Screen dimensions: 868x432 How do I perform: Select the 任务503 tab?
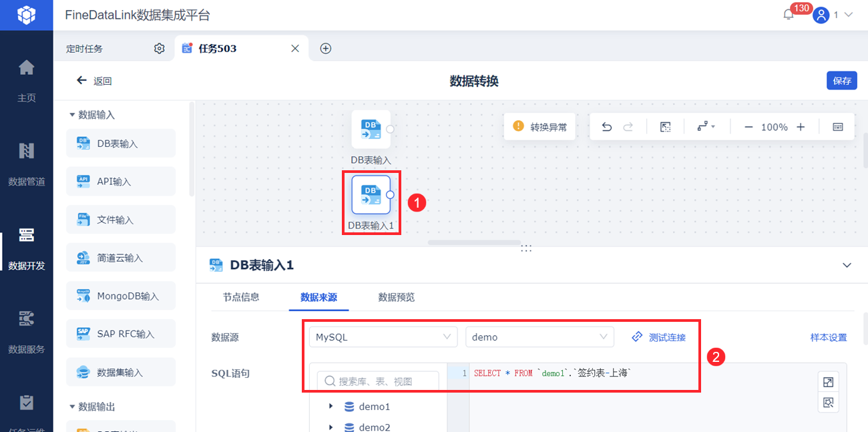pos(218,49)
